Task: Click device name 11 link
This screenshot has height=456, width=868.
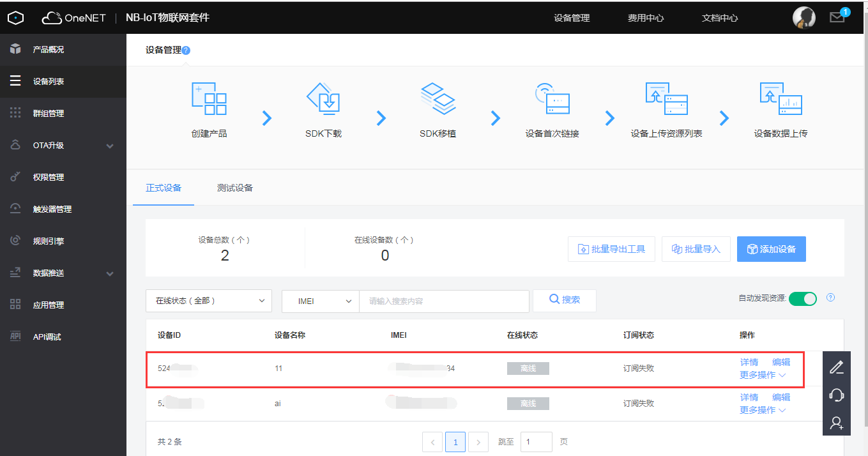Action: click(278, 369)
